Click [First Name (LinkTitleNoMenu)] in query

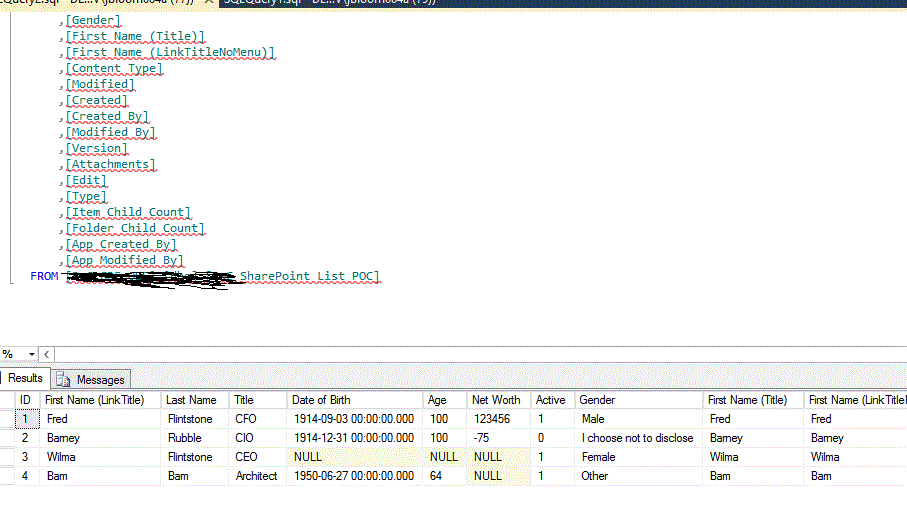coord(170,52)
